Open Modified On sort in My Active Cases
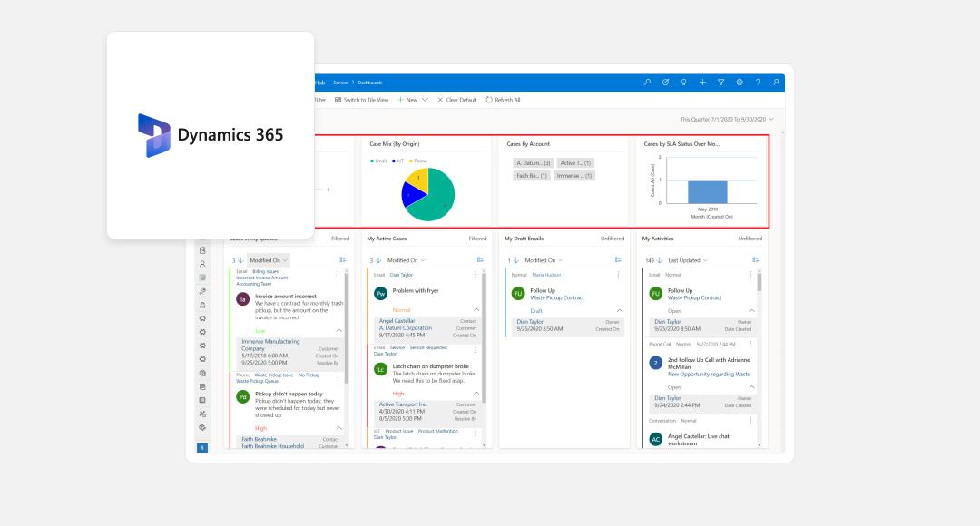 tap(406, 260)
